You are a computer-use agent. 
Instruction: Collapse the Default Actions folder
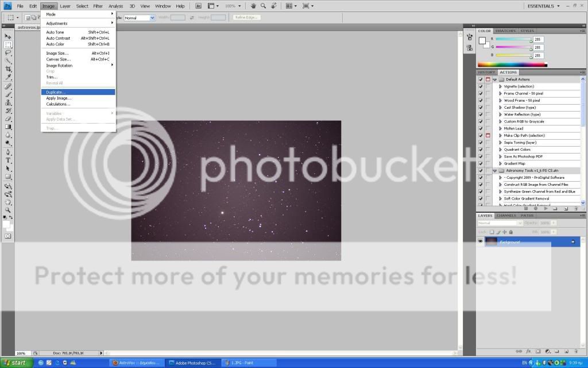pyautogui.click(x=494, y=79)
